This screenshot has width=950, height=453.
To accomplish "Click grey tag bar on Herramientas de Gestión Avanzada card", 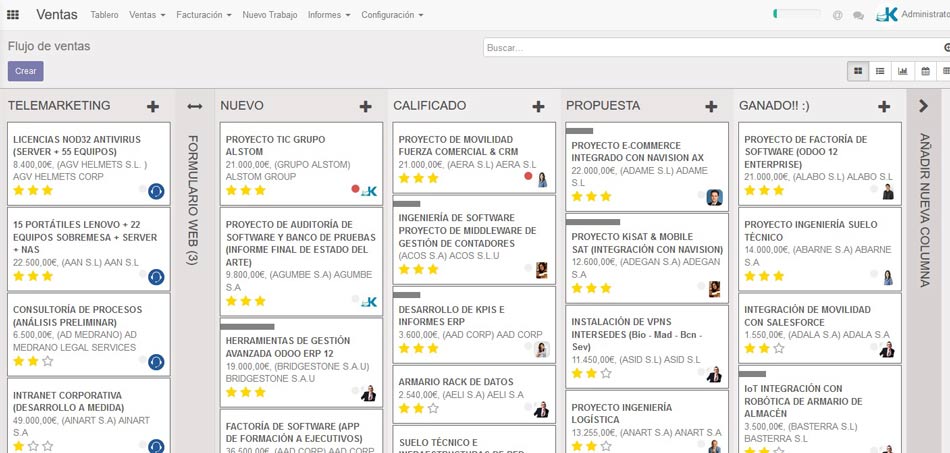I will tap(247, 327).
